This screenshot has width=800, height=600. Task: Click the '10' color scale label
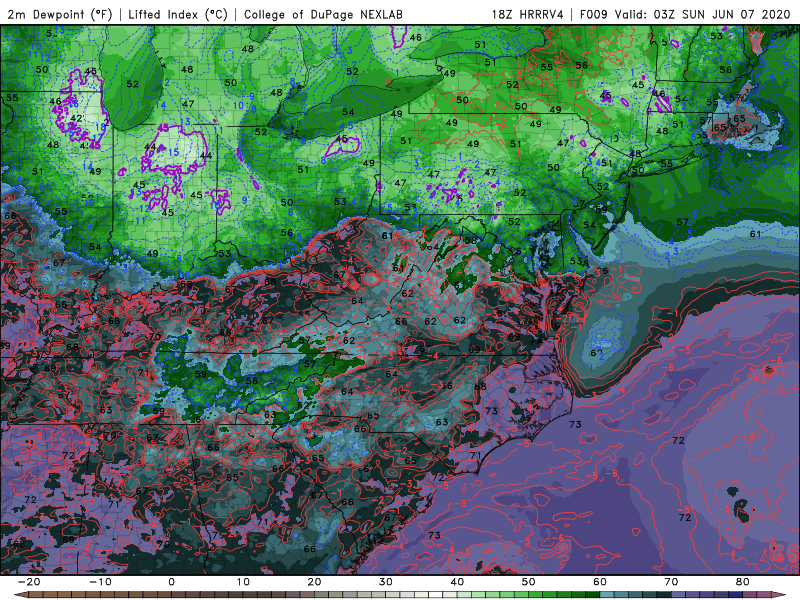tap(243, 582)
